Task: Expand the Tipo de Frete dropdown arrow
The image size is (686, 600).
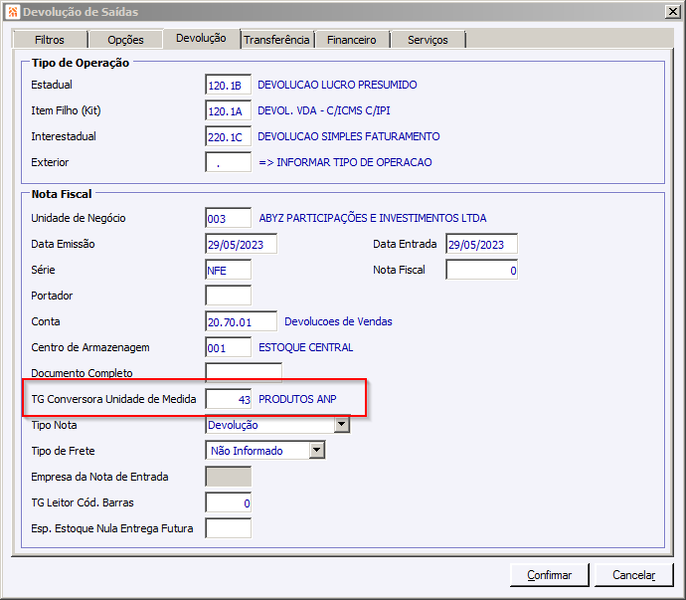Action: point(317,451)
